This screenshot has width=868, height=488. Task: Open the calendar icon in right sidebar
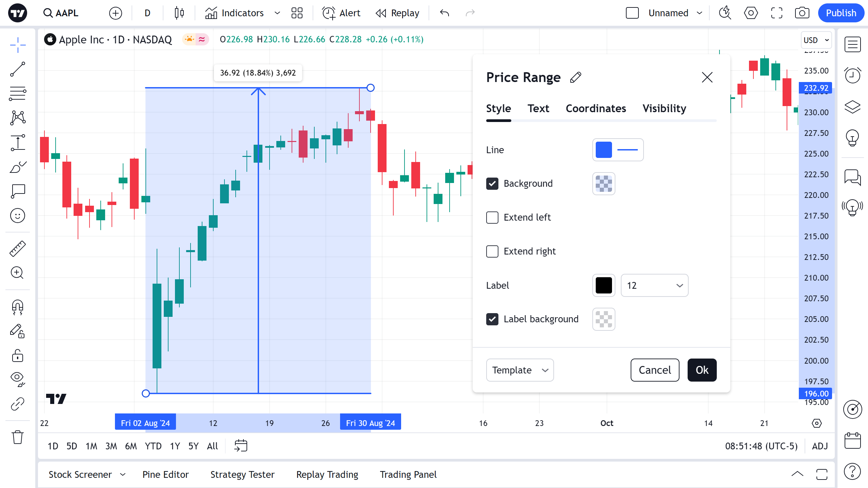pyautogui.click(x=852, y=441)
